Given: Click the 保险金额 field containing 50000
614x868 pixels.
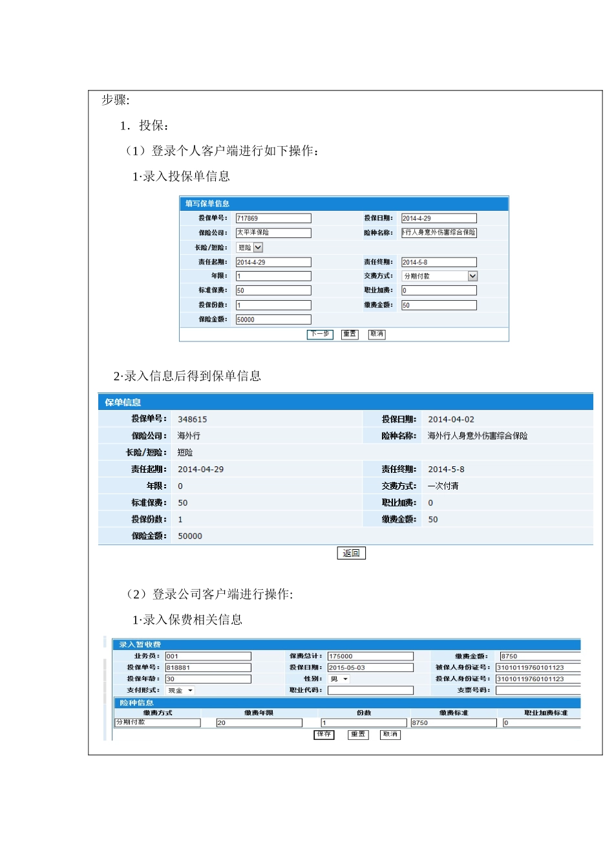Looking at the screenshot, I should click(x=273, y=320).
